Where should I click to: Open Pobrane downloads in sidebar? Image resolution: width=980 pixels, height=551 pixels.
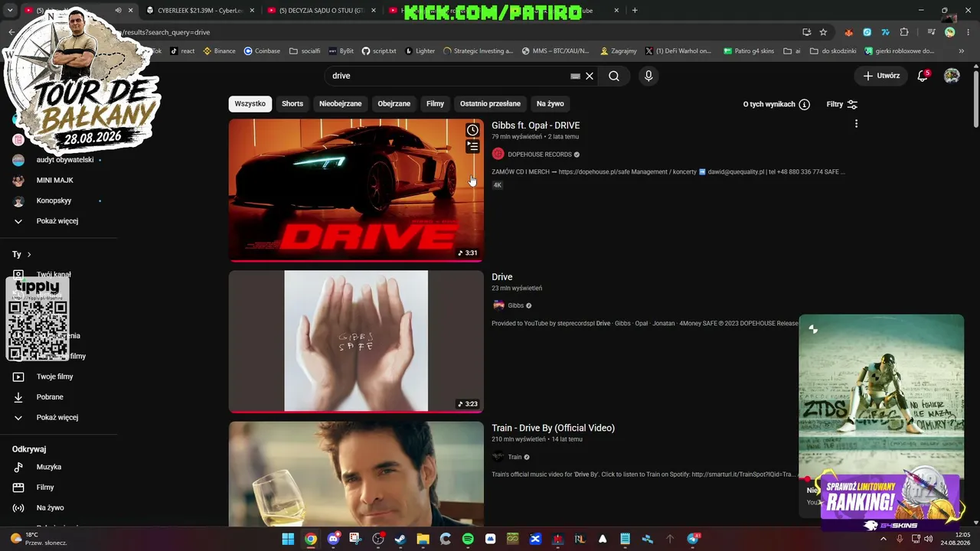click(x=50, y=397)
